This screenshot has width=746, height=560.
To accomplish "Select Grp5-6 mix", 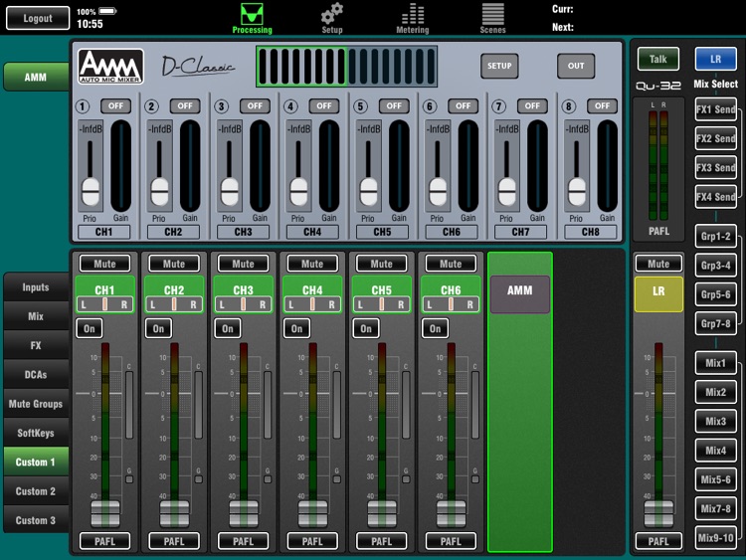I will [715, 294].
